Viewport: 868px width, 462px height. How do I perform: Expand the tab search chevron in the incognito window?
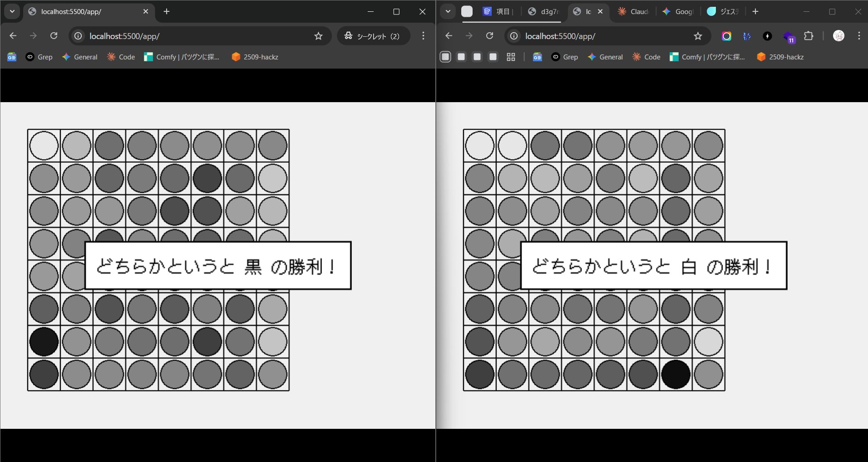coord(12,11)
